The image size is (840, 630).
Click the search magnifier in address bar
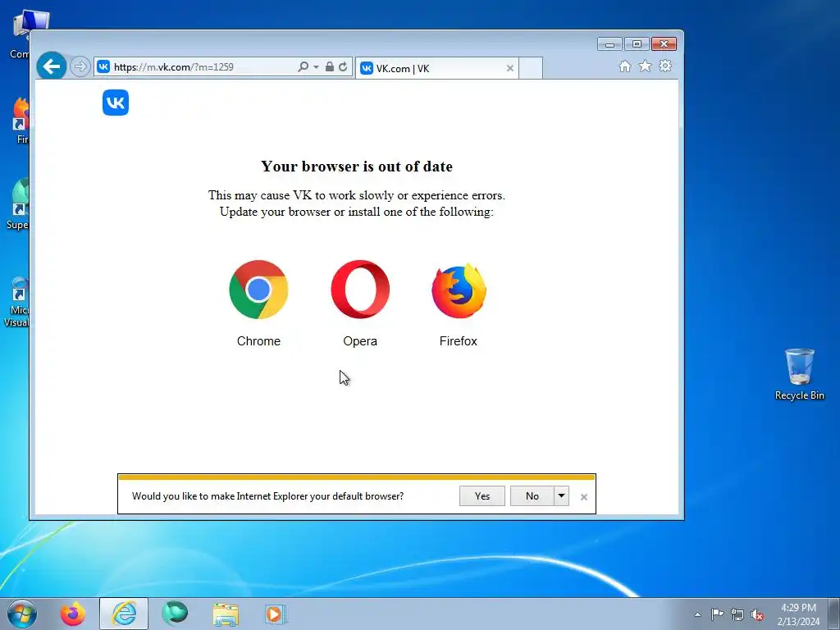point(304,66)
